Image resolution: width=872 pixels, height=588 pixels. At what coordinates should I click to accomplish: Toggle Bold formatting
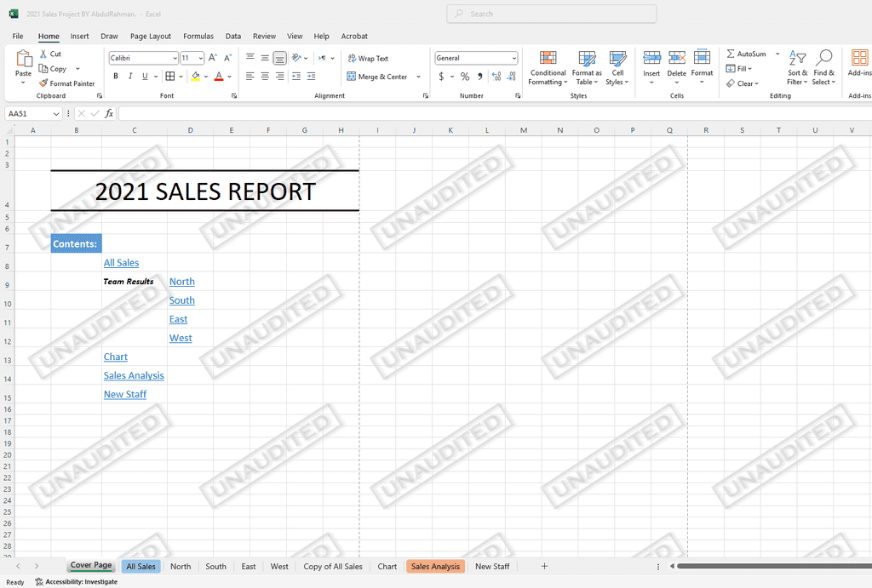116,76
